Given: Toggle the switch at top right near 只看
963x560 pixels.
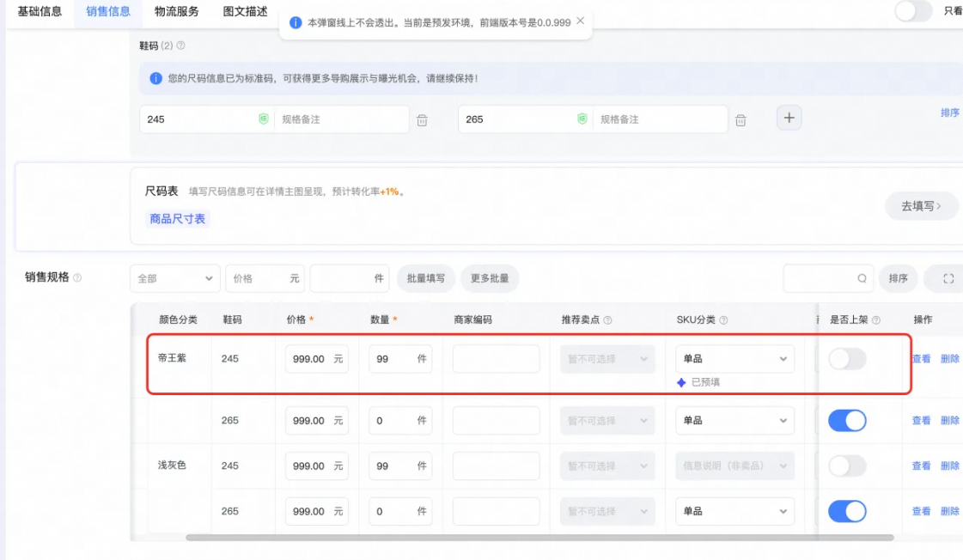Looking at the screenshot, I should tap(913, 11).
